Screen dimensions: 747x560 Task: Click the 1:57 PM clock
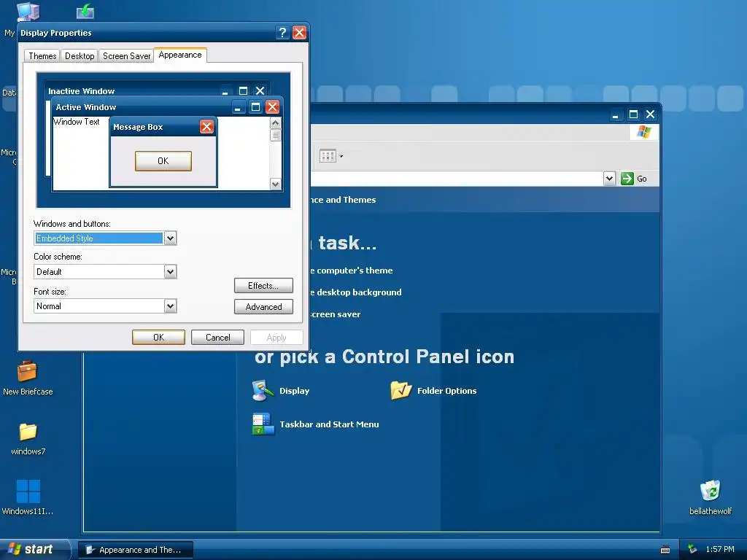coord(720,549)
